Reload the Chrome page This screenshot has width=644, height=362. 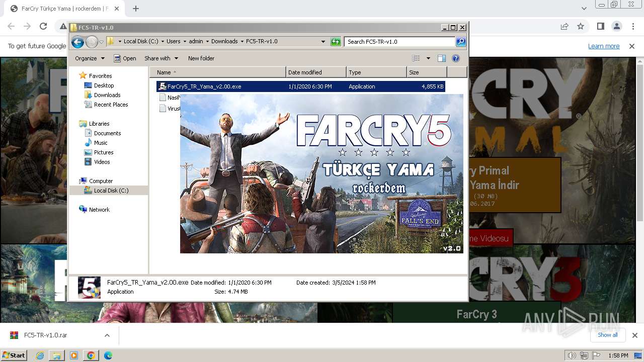[x=43, y=27]
